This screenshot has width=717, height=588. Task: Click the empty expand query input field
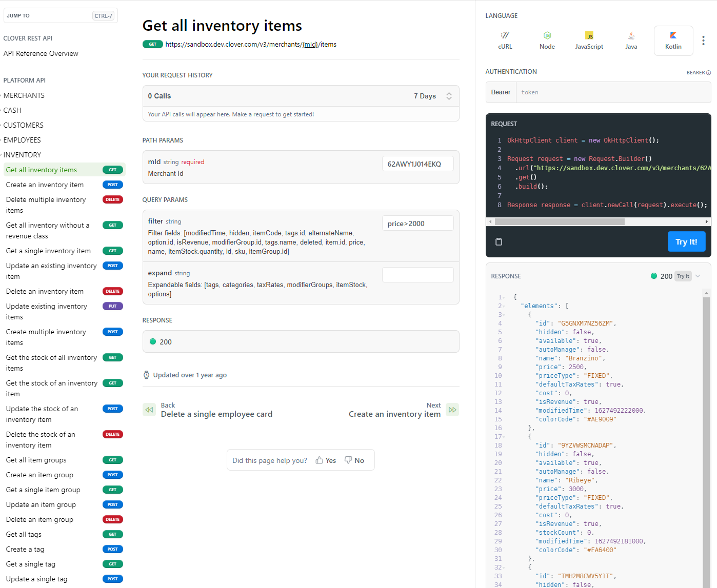click(417, 275)
